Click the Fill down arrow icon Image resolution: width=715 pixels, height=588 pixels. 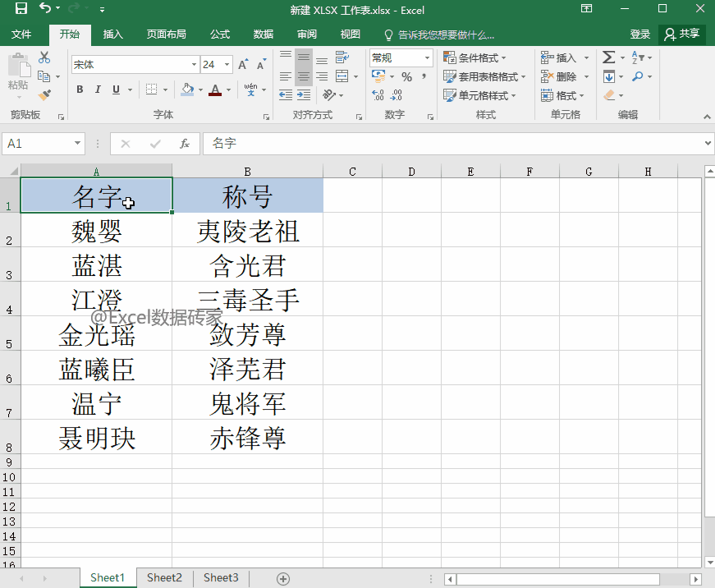coord(609,76)
